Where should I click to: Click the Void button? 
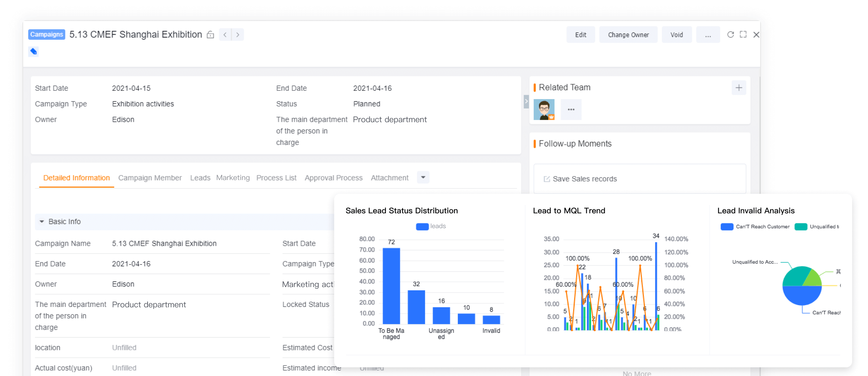(677, 35)
